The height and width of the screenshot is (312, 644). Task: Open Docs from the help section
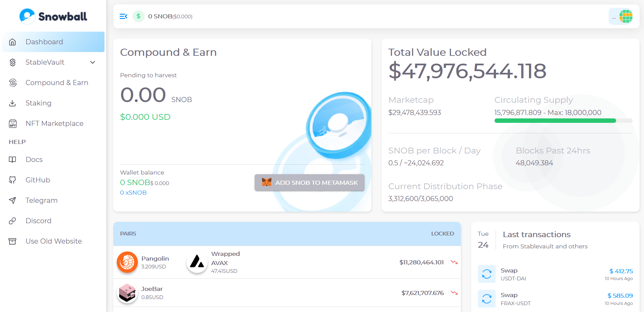pos(34,160)
